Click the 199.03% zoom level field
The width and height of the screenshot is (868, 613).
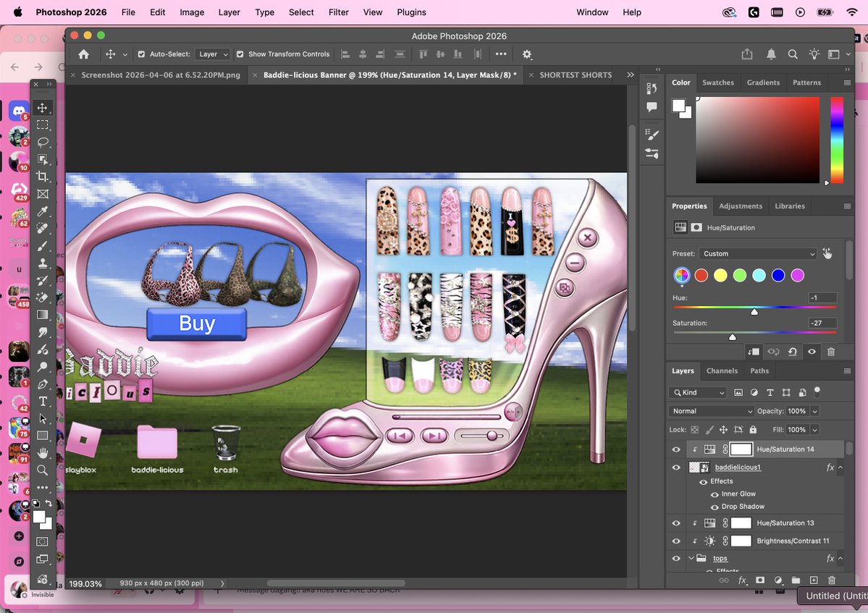coord(85,583)
